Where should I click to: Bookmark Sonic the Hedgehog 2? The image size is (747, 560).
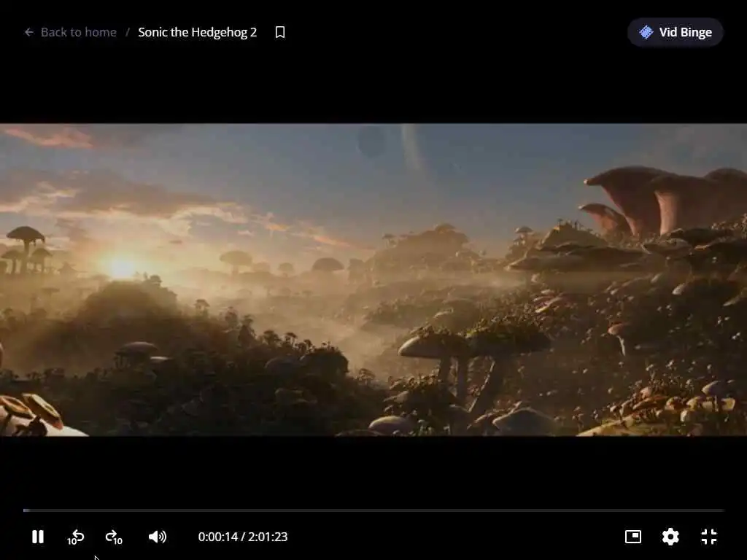tap(280, 32)
